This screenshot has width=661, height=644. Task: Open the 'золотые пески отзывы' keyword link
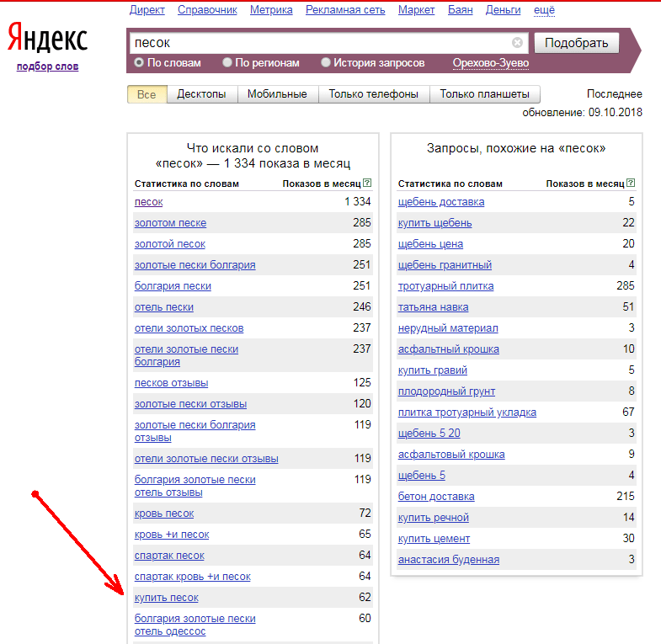[190, 404]
